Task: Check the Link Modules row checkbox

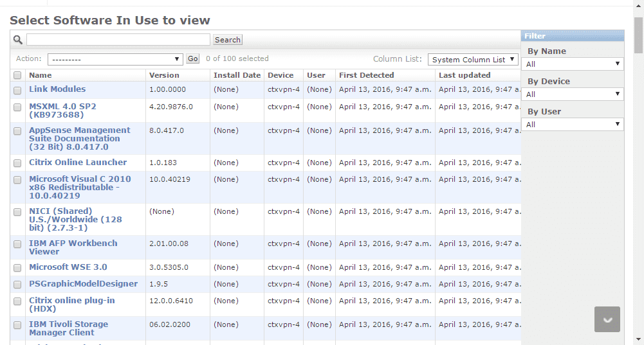Action: (x=17, y=90)
